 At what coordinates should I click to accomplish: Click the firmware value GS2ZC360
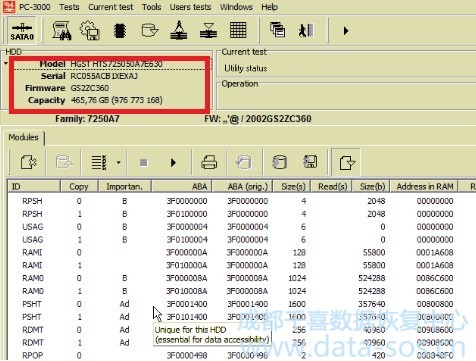tap(90, 88)
